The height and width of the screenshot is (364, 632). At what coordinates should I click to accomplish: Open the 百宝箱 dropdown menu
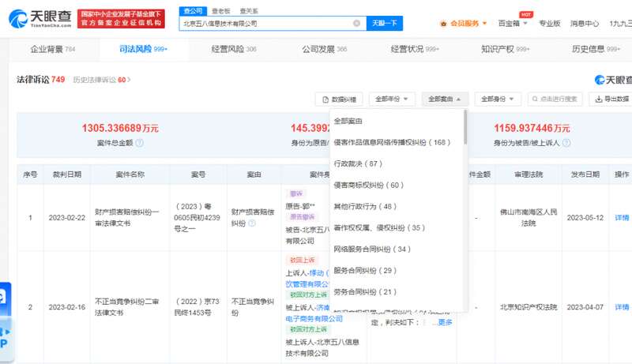[513, 24]
